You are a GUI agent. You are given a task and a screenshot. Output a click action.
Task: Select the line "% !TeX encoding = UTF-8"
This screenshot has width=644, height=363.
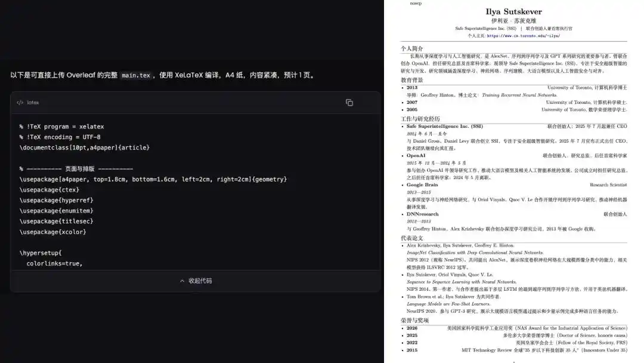click(60, 137)
